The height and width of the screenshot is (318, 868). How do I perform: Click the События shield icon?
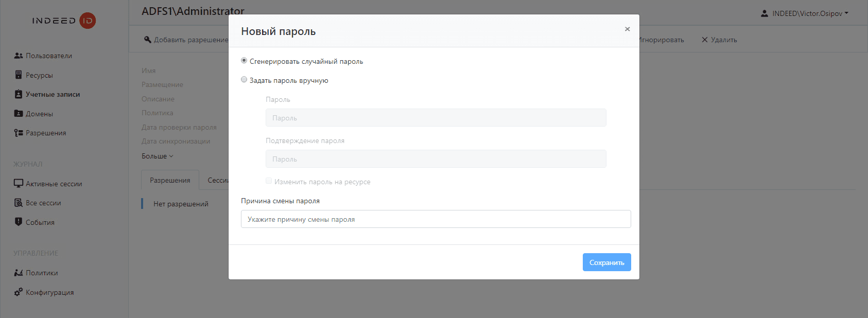pyautogui.click(x=19, y=222)
